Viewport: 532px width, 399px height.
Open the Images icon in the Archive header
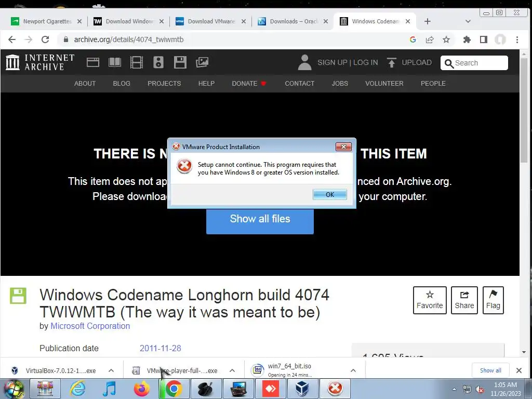click(x=202, y=62)
